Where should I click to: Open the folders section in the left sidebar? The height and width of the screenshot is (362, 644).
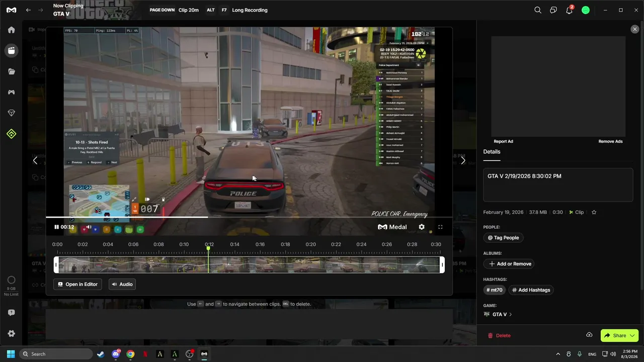pos(11,71)
